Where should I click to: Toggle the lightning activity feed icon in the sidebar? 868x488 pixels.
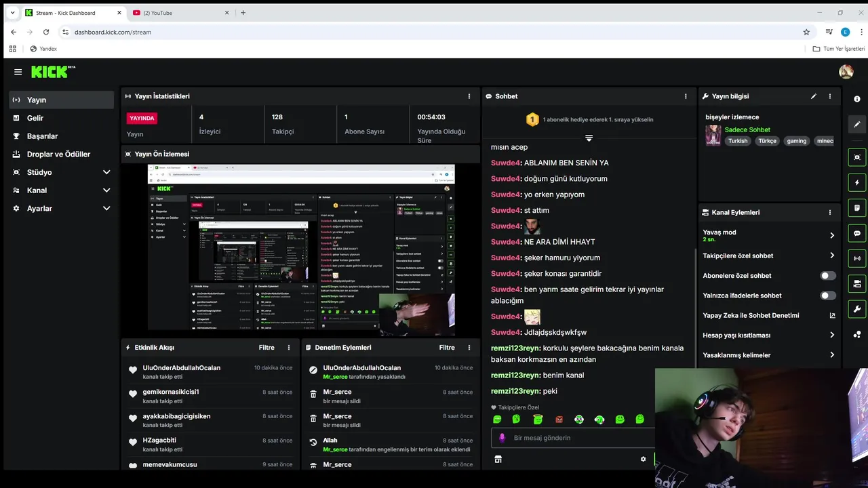point(857,183)
